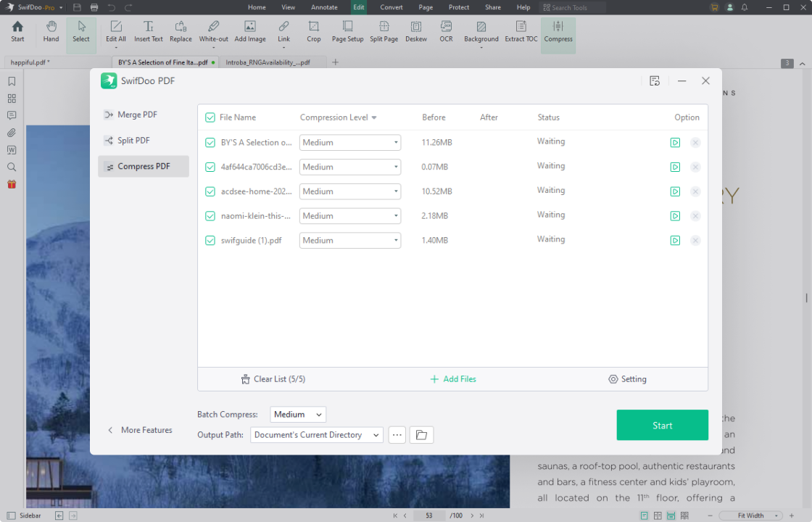Uncheck the 4af644ca7006cd3e file checkbox
Image resolution: width=812 pixels, height=522 pixels.
pos(210,167)
